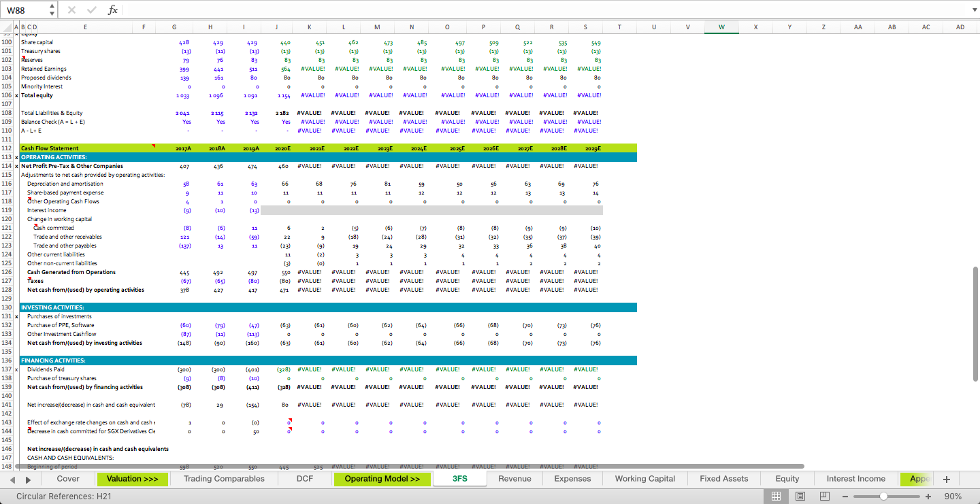Click the zoom out minus icon
Image resolution: width=980 pixels, height=504 pixels.
click(x=846, y=497)
